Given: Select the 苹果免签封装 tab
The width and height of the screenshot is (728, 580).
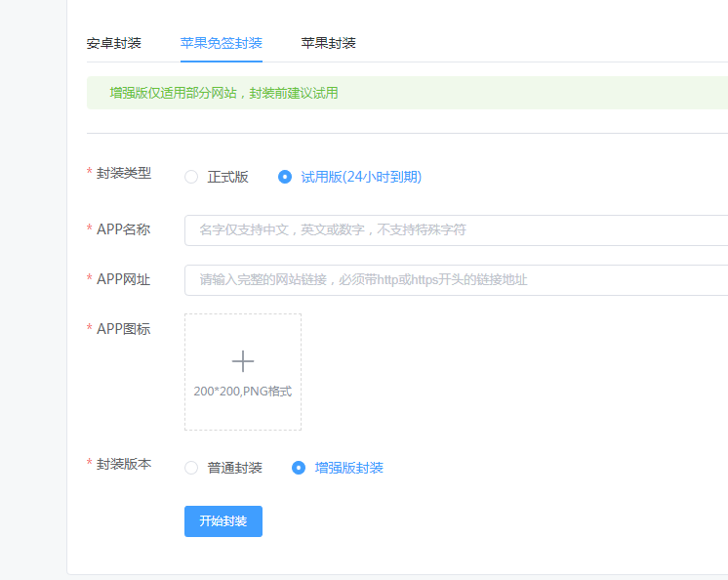Looking at the screenshot, I should tap(221, 43).
